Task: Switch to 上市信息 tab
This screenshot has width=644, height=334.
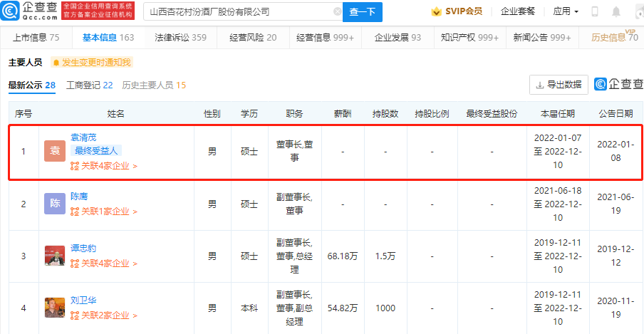Action: click(36, 37)
